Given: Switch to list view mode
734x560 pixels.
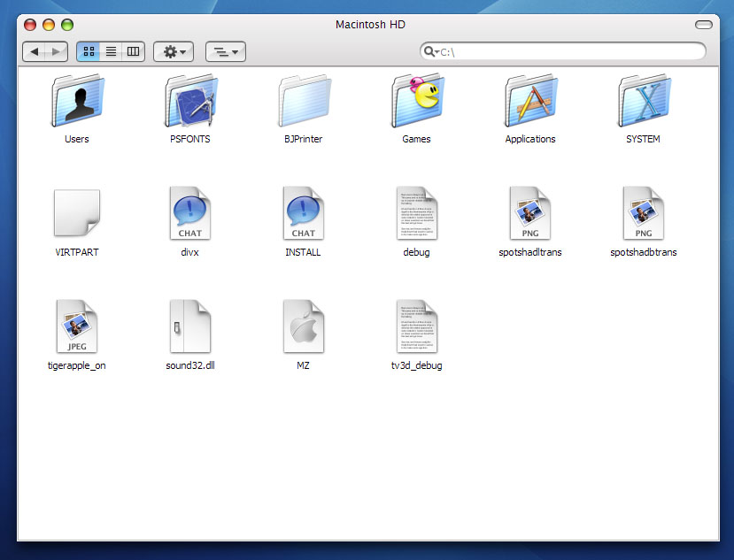Looking at the screenshot, I should (111, 51).
